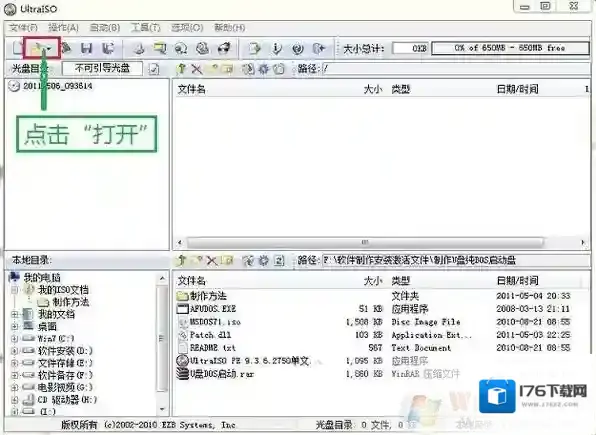This screenshot has width=596, height=435.
Task: Click red X delete icon in 本地目录 toolbar
Action: coord(212,260)
